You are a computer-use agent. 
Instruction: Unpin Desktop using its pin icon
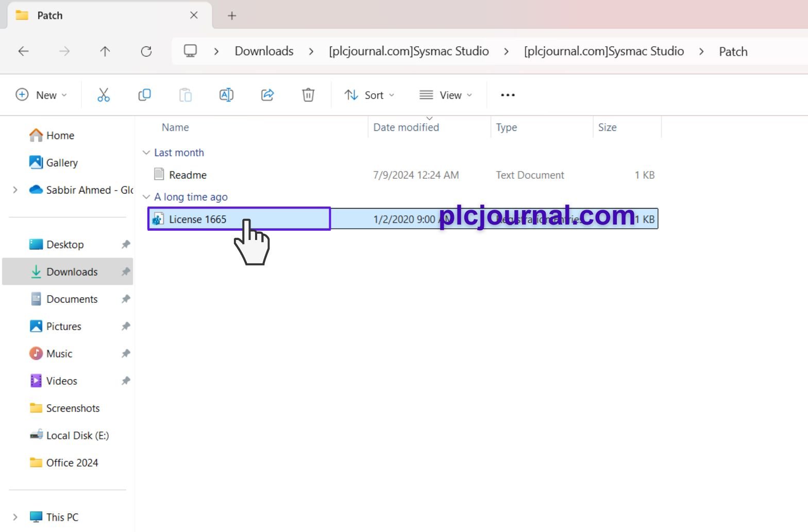pyautogui.click(x=126, y=244)
